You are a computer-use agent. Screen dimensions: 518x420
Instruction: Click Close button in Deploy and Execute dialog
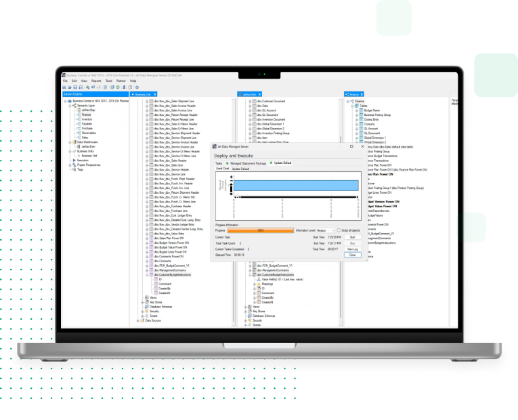351,255
